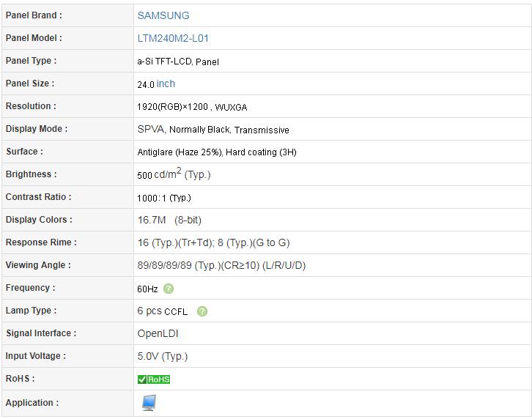The width and height of the screenshot is (532, 419).
Task: Select the '1920(RGB)×1200 , WUXGA' resolution text
Action: 192,107
